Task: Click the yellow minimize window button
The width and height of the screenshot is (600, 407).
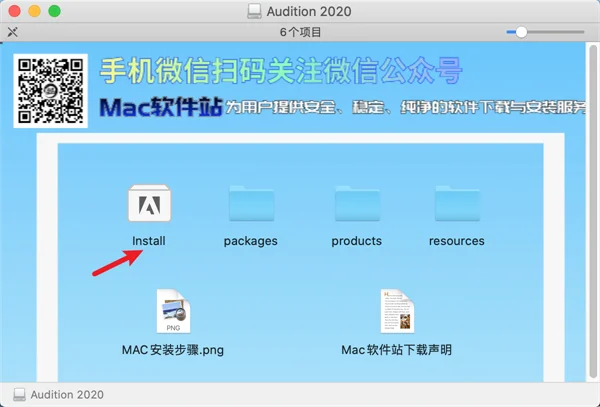Action: [x=34, y=11]
